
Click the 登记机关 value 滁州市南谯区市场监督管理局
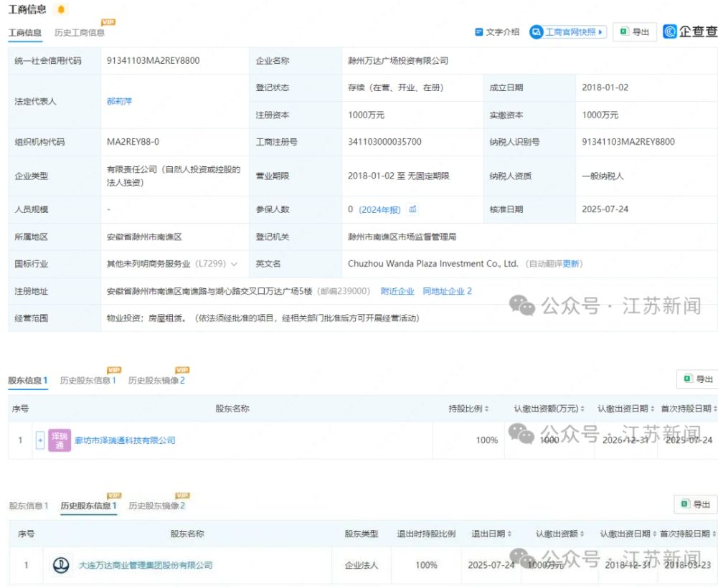coord(402,237)
